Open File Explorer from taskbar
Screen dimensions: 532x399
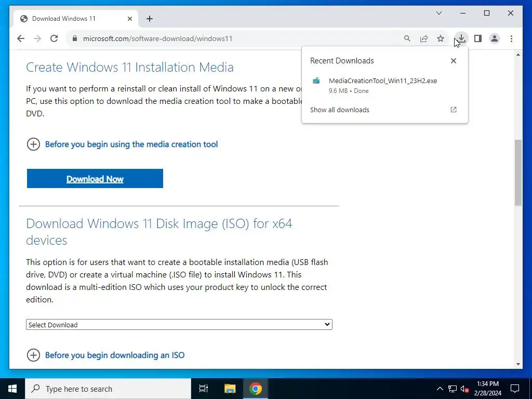tap(230, 389)
